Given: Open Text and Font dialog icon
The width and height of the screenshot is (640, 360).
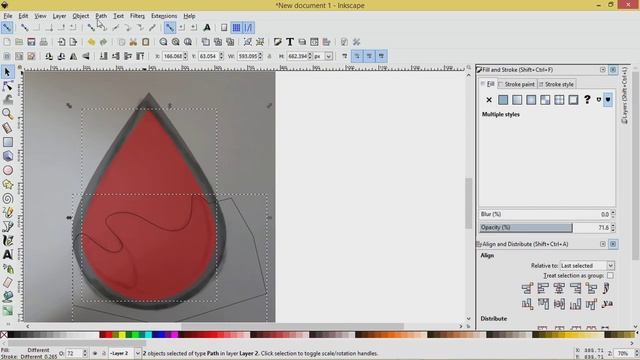Looking at the screenshot, I should 289,42.
